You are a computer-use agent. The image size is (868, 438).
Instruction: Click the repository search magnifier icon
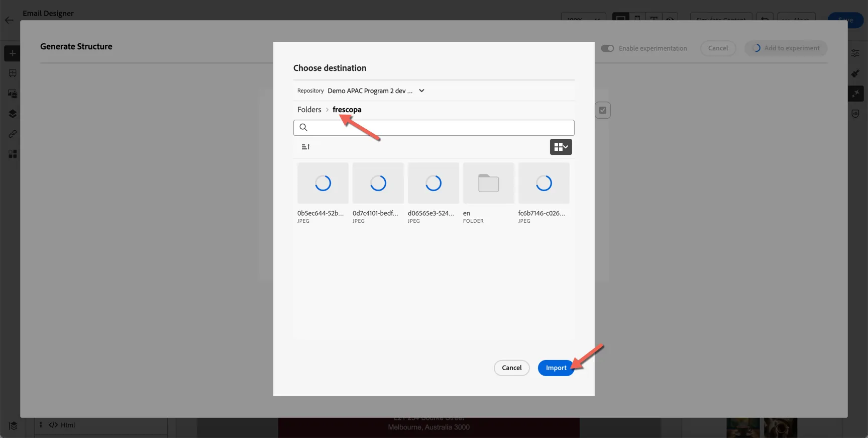pyautogui.click(x=303, y=127)
